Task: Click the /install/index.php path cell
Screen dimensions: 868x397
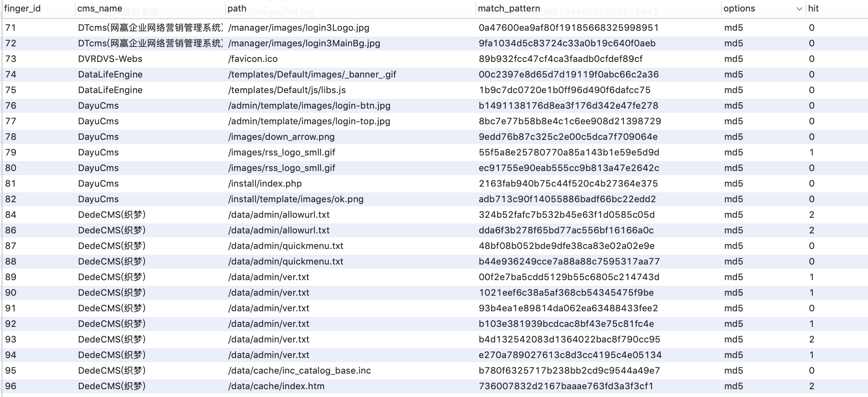Action: [x=265, y=184]
